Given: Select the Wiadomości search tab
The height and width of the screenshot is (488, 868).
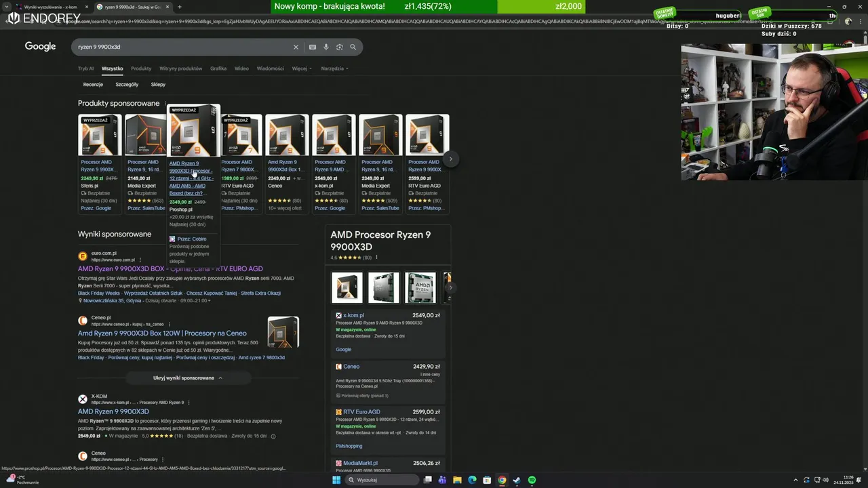Looking at the screenshot, I should (270, 68).
